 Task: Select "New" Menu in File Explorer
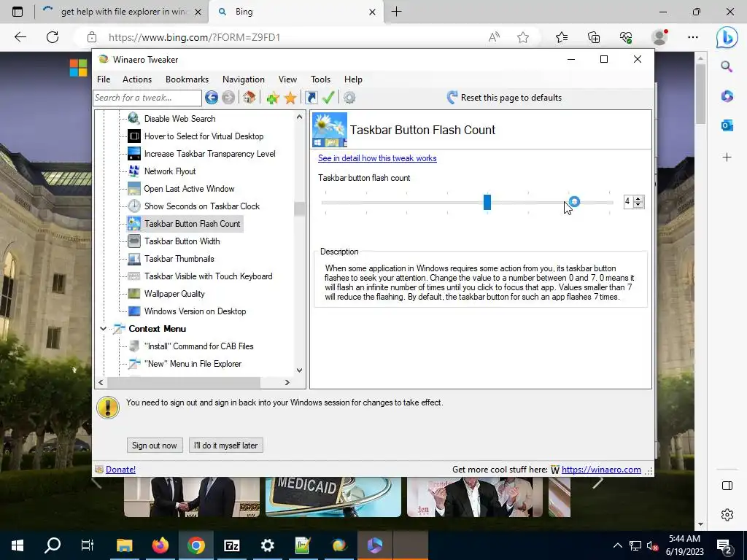(x=193, y=364)
